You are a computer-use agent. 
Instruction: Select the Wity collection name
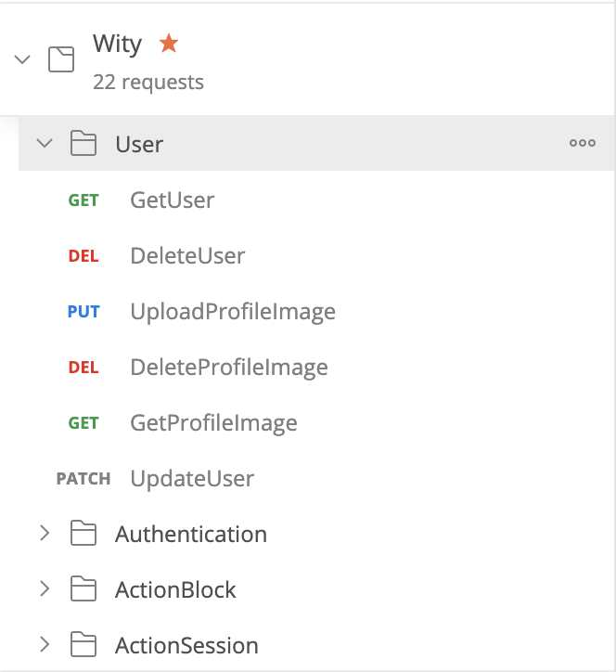[118, 45]
